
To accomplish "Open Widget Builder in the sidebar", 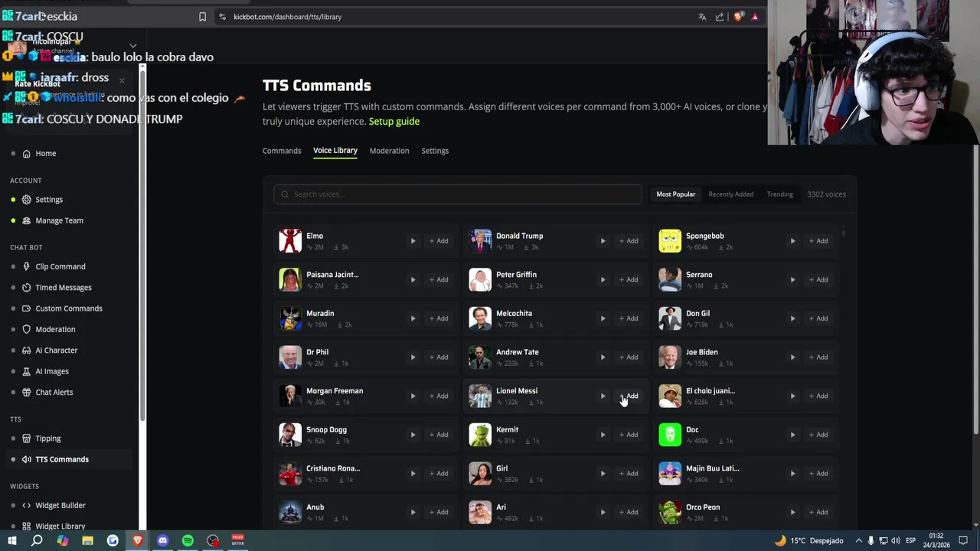I will coord(60,505).
